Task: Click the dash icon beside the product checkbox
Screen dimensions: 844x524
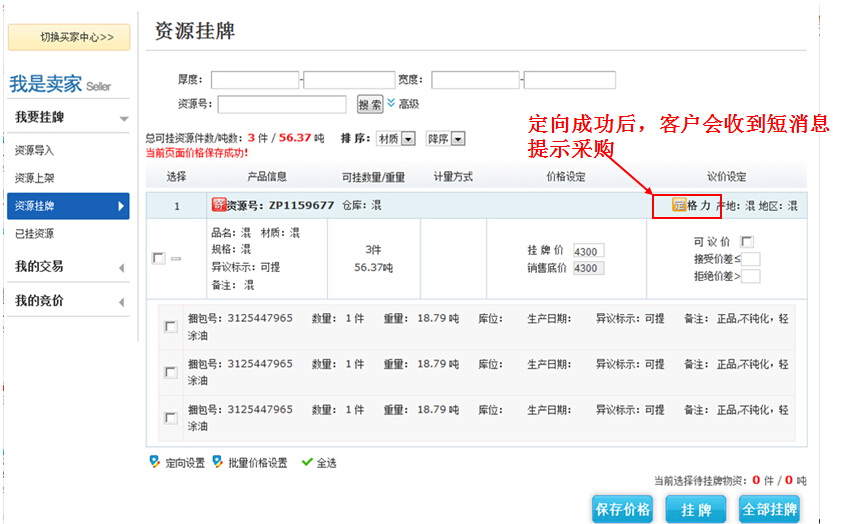Action: (x=176, y=258)
